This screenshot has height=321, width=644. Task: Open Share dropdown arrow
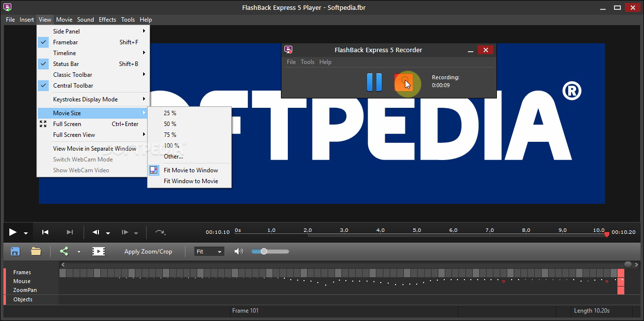pyautogui.click(x=79, y=252)
